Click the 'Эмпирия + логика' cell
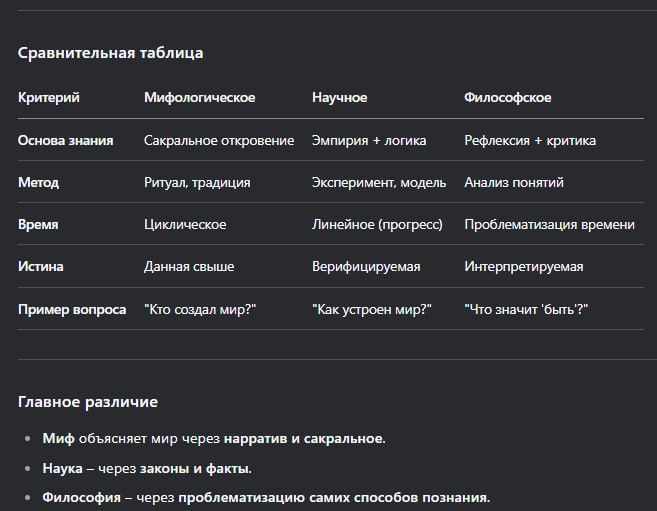Viewport: 657px width, 511px height. (369, 140)
